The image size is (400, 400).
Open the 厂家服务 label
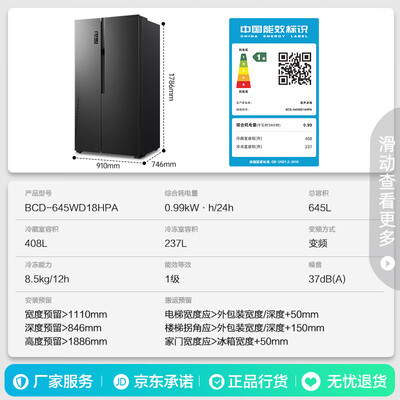63,381
